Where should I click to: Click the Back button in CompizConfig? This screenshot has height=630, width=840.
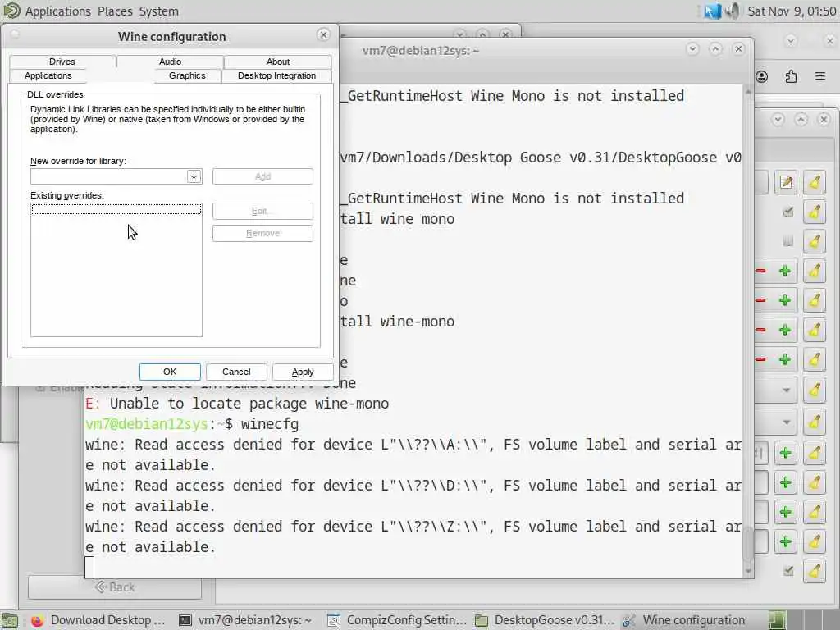115,587
